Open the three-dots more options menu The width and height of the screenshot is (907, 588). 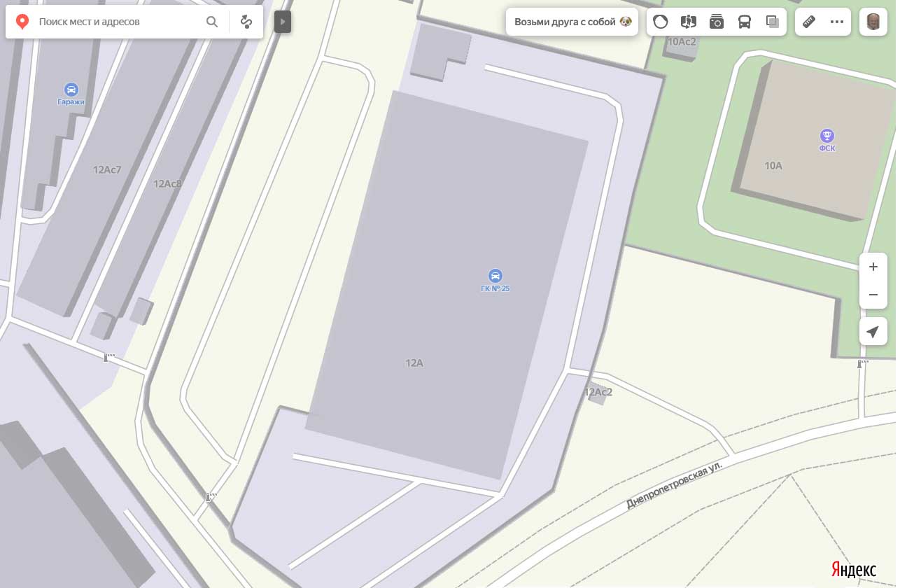[837, 22]
